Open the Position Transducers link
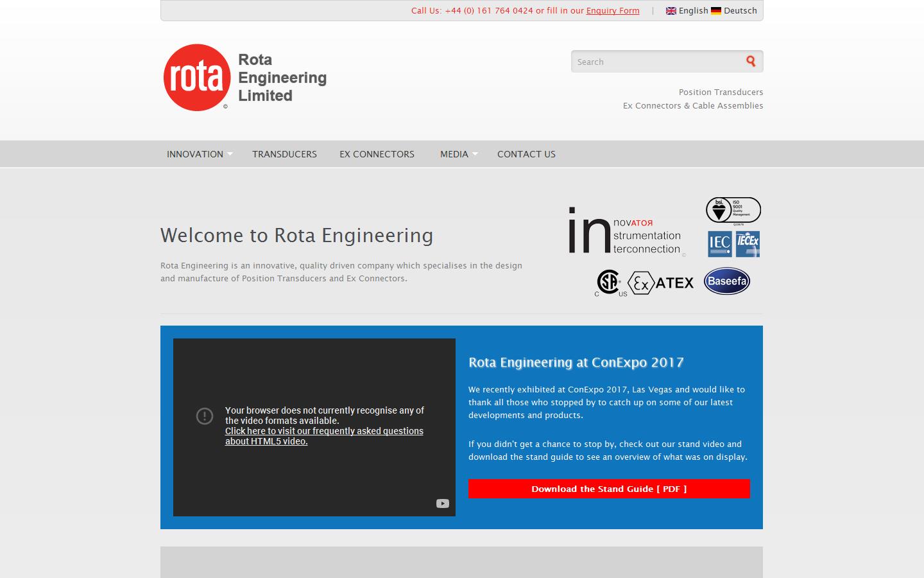 coord(721,92)
